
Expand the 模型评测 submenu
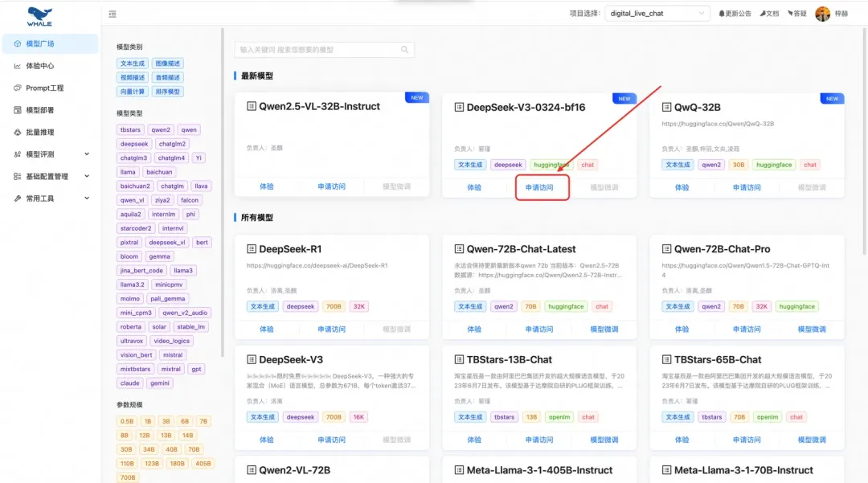(50, 154)
